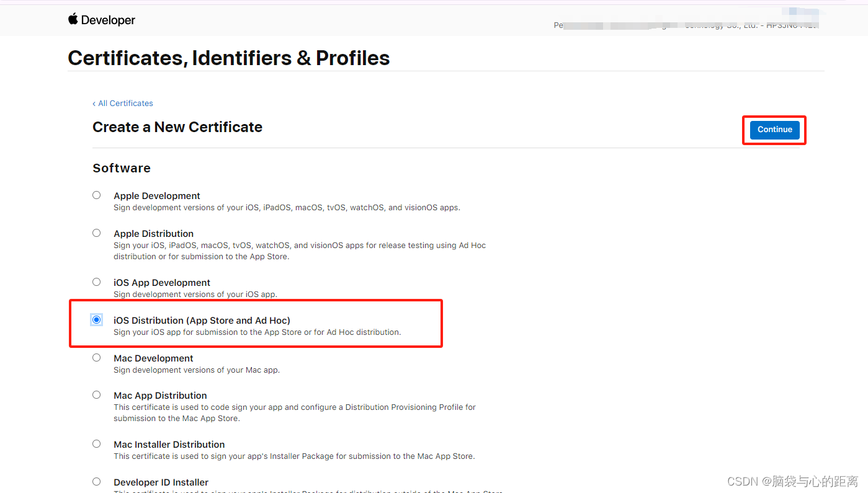
Task: Select the Developer ID Installer radio button
Action: 96,481
